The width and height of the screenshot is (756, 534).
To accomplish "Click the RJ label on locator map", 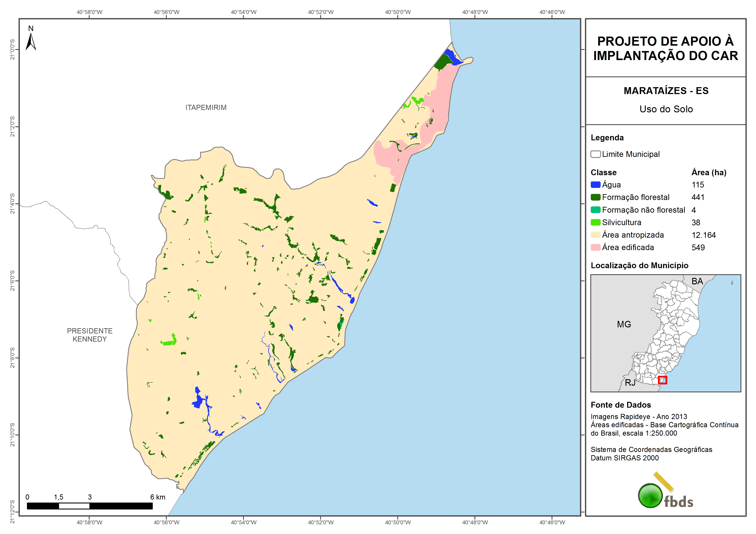I will pyautogui.click(x=630, y=383).
